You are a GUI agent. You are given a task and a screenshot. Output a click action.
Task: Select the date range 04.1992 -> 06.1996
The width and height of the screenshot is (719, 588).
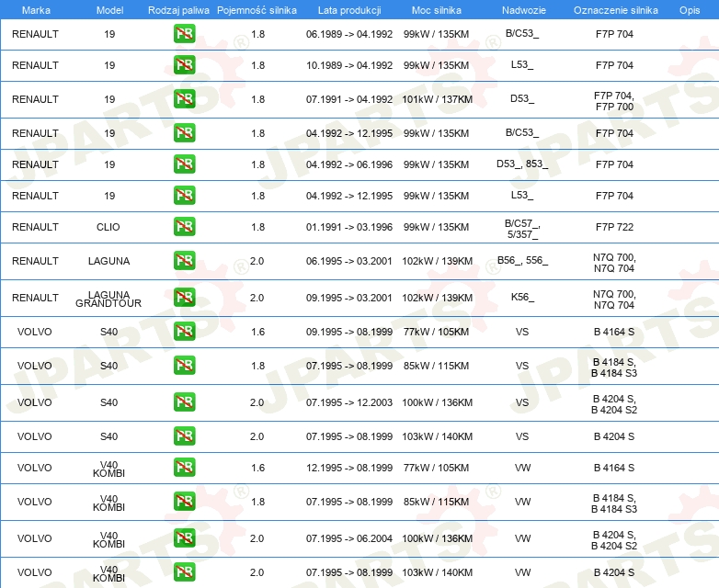[349, 164]
